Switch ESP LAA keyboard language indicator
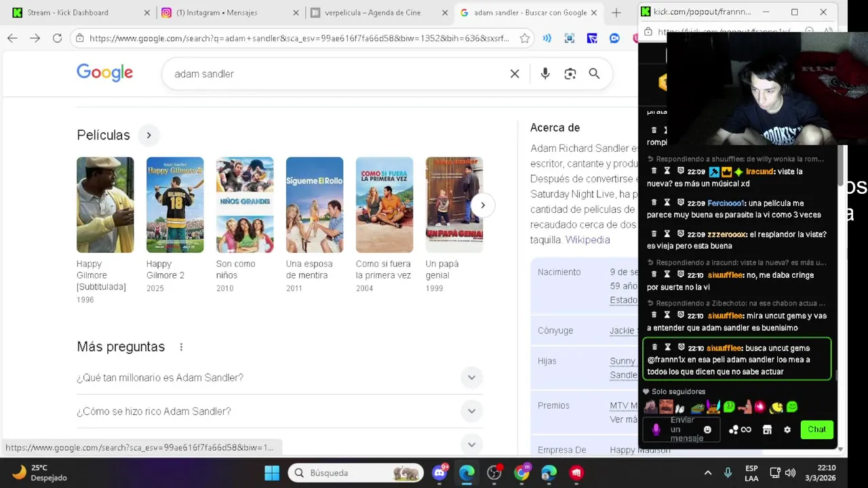Screen dimensions: 868x488 point(751,473)
